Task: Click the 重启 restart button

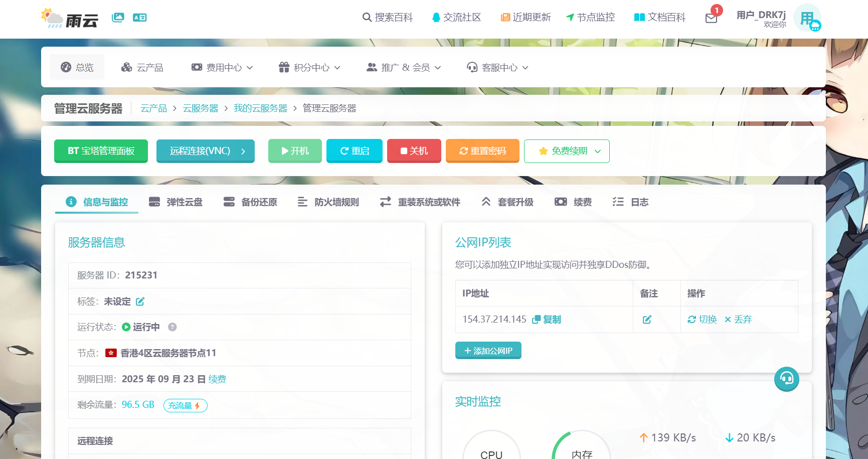Action: pos(355,151)
